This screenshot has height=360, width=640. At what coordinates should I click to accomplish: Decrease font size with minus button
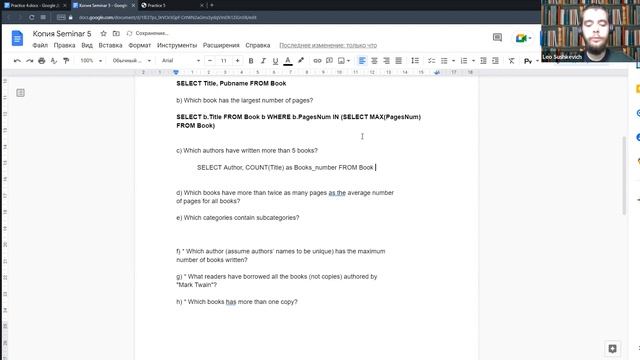210,61
